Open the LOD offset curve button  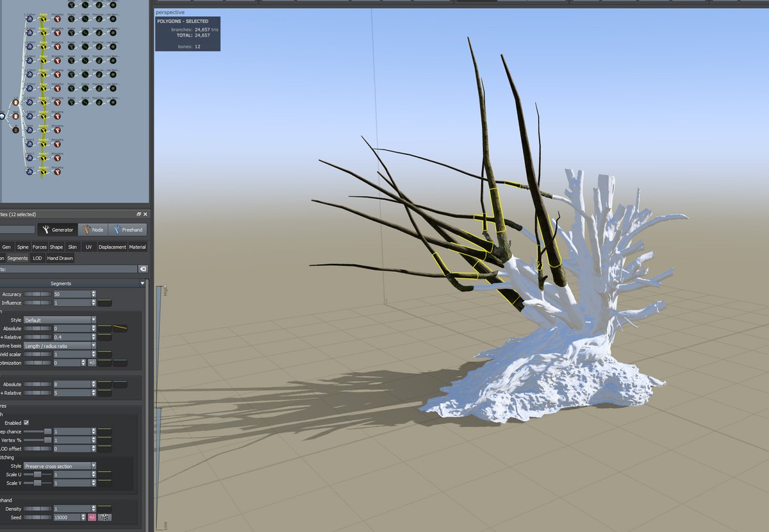point(104,449)
